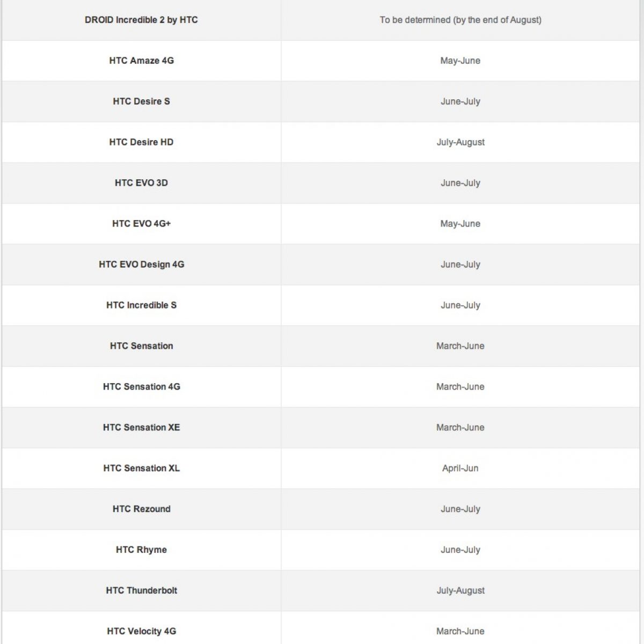
Task: Click the HTC EVO Design 4G cell
Action: pos(141,265)
